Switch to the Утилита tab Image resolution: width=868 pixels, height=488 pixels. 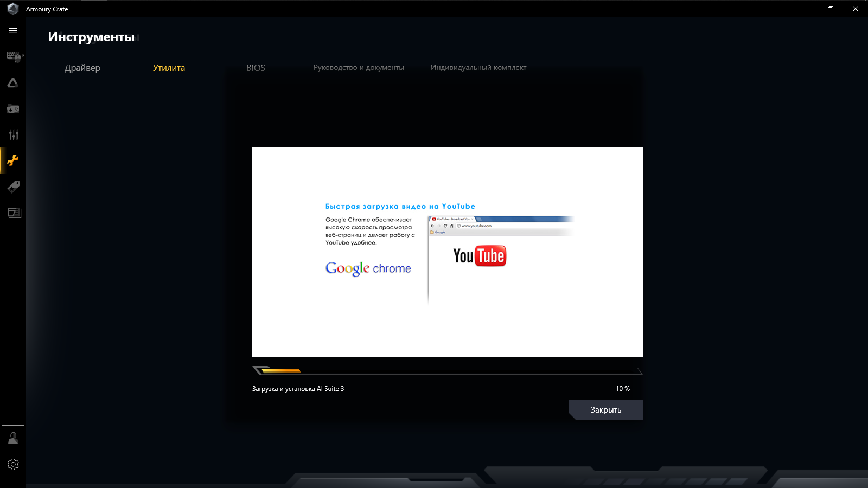click(x=169, y=68)
